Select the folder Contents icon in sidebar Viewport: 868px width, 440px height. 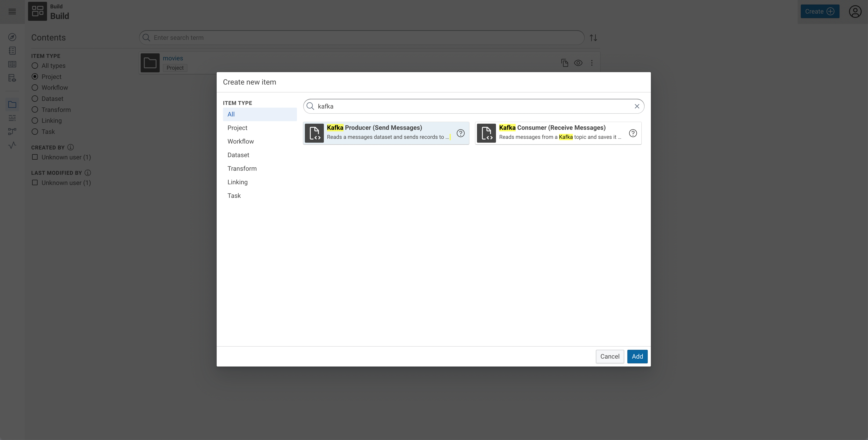coord(12,104)
